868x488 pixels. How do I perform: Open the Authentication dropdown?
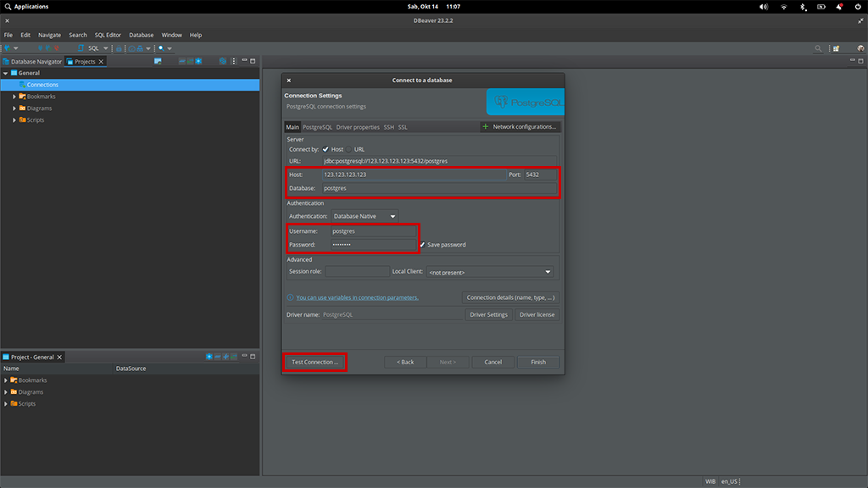(364, 216)
